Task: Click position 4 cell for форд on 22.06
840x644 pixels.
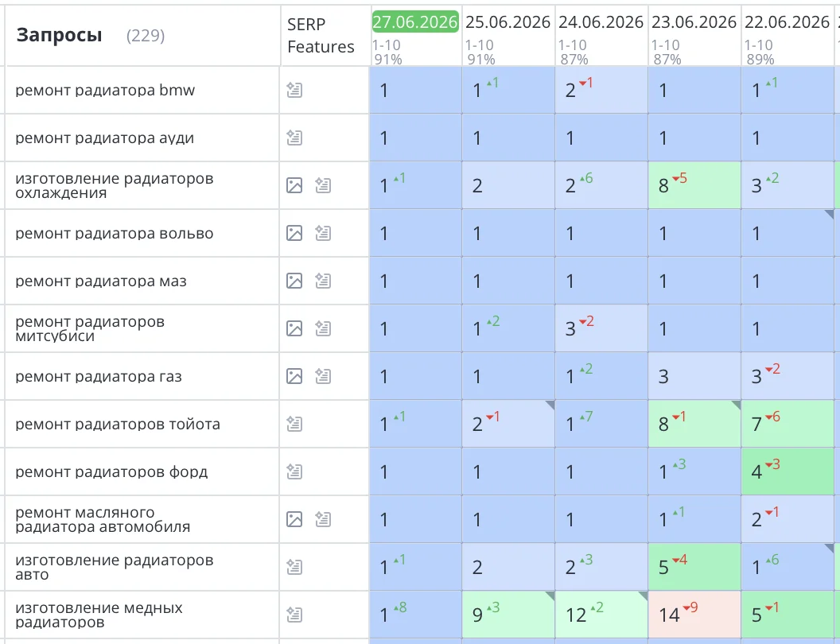Action: coord(787,471)
